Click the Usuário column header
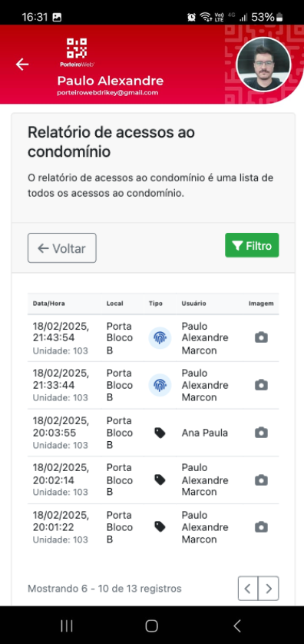The width and height of the screenshot is (304, 644). coord(193,304)
